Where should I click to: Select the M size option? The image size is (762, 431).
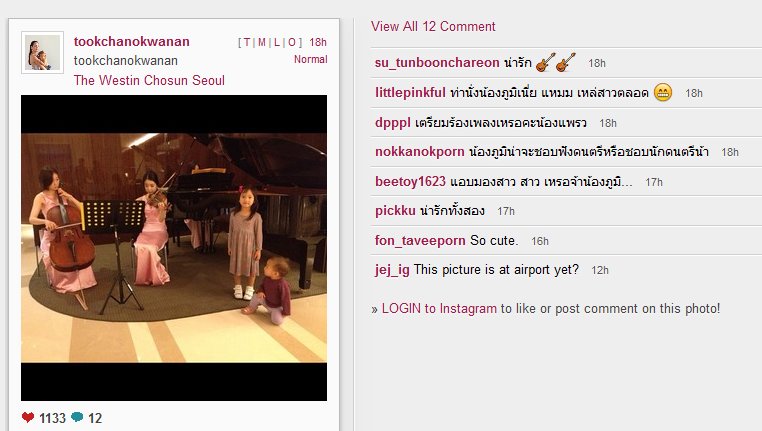[x=262, y=43]
